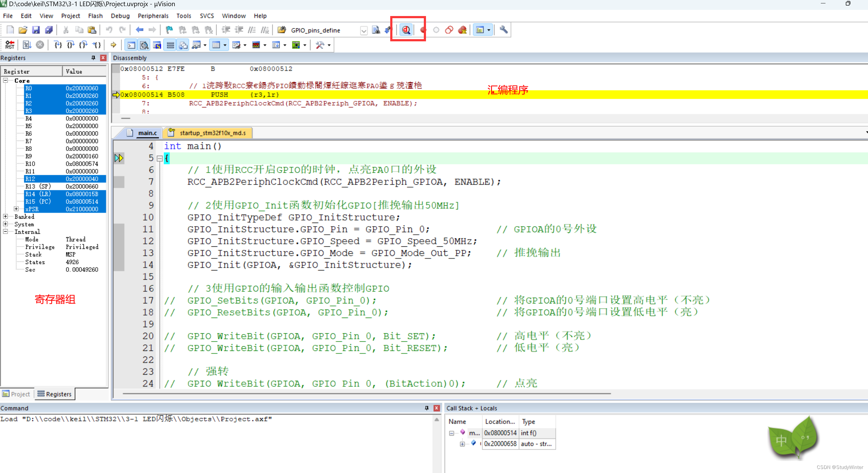Expand the xPSR register
This screenshot has width=868, height=473.
pos(16,209)
